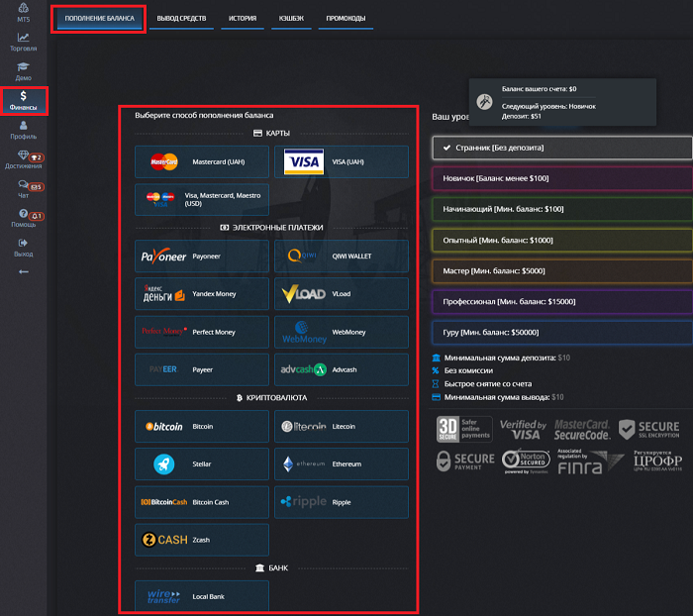Click the Выход logout icon
The height and width of the screenshot is (616, 693).
point(23,243)
